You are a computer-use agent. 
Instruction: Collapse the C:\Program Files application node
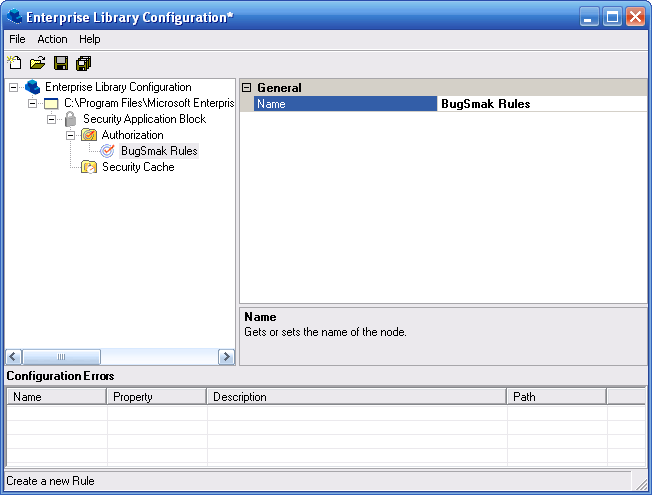click(33, 103)
